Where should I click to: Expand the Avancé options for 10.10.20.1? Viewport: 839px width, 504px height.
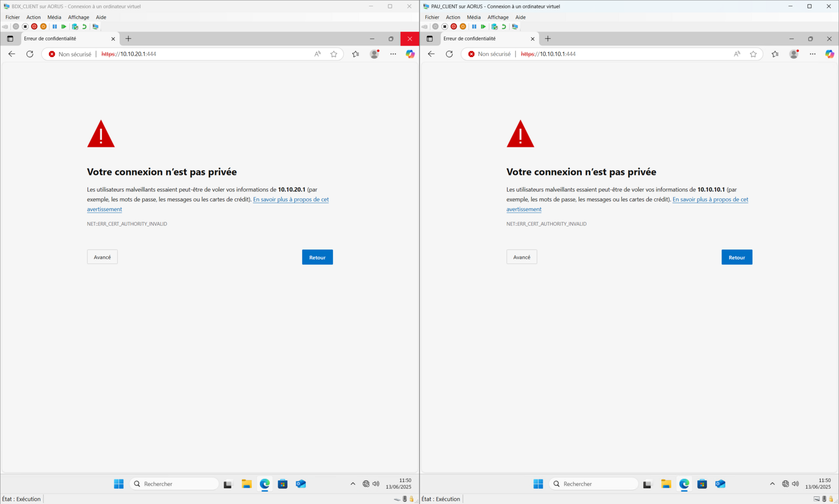point(102,257)
